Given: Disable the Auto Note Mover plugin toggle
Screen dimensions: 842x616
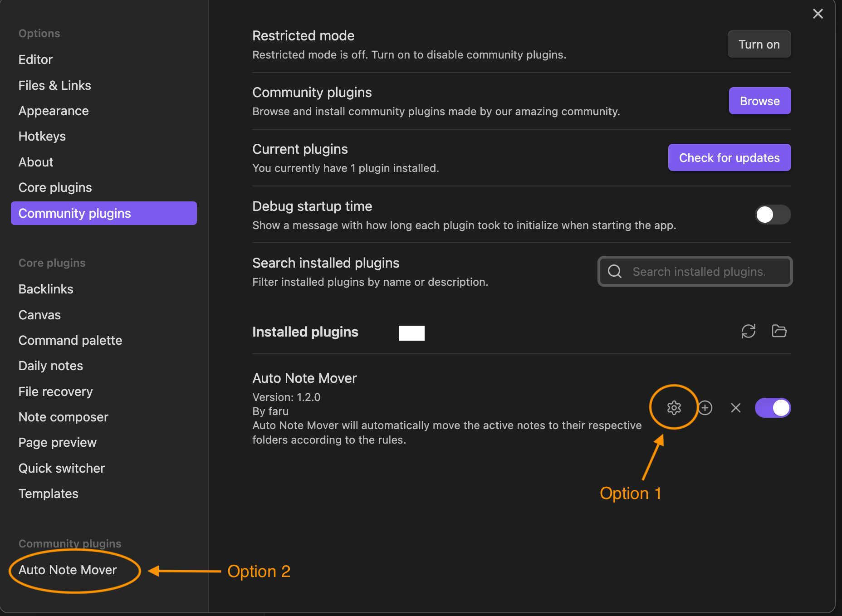Looking at the screenshot, I should coord(773,408).
